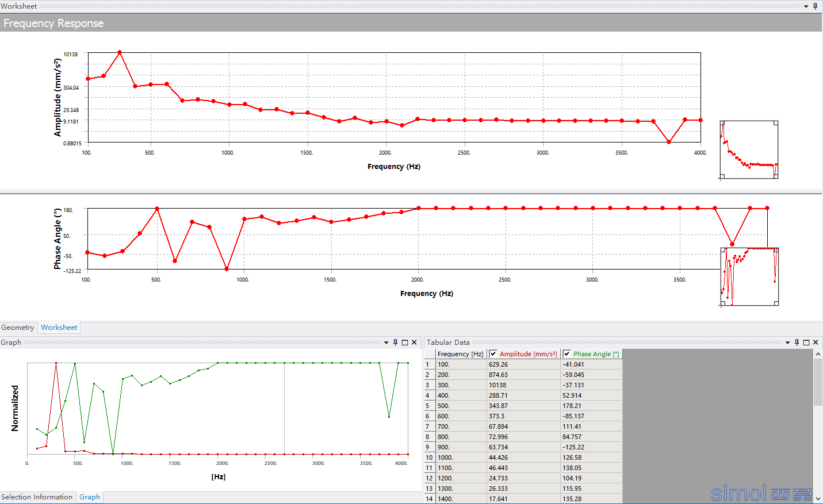The height and width of the screenshot is (504, 823).
Task: Select phase angle cell 138.05
Action: [591, 468]
